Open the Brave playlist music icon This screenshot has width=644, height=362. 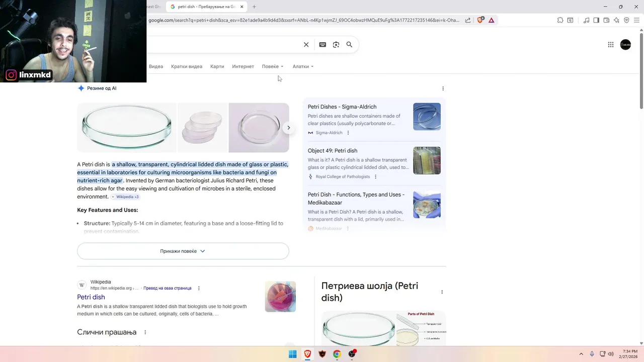586,20
